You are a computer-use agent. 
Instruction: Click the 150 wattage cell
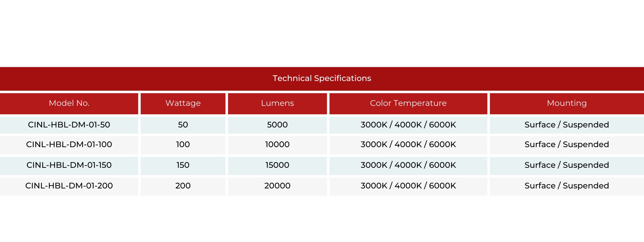click(x=183, y=166)
